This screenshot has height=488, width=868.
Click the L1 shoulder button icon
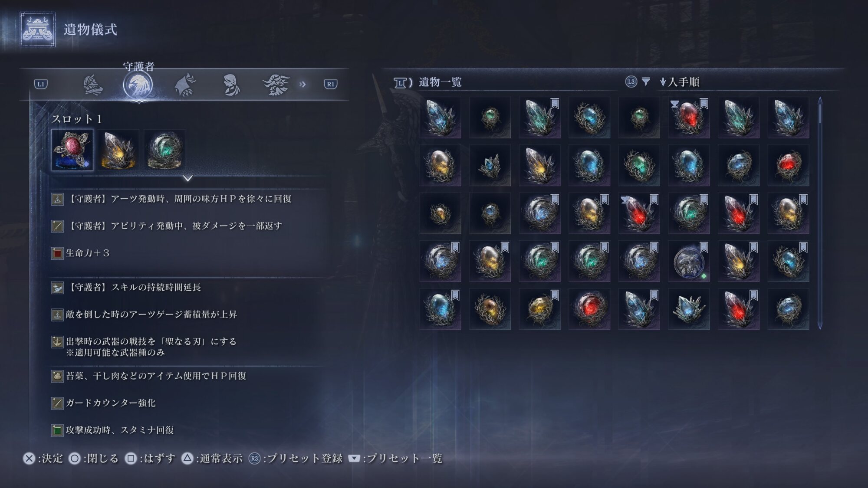coord(41,84)
